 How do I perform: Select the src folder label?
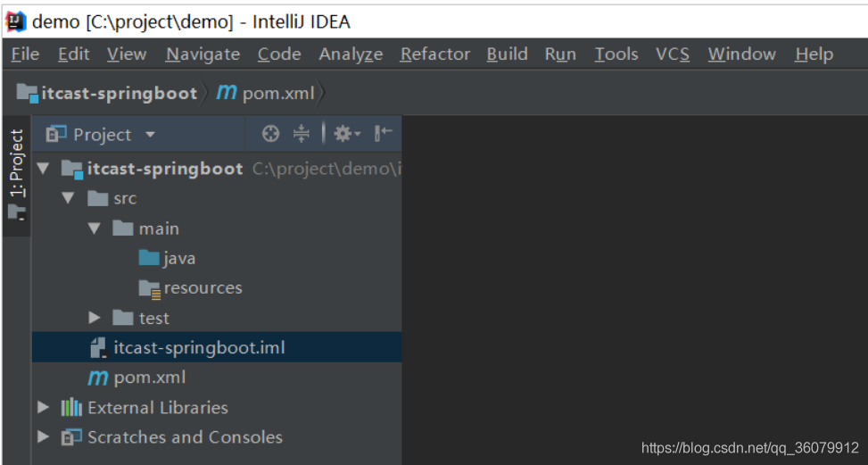[125, 198]
